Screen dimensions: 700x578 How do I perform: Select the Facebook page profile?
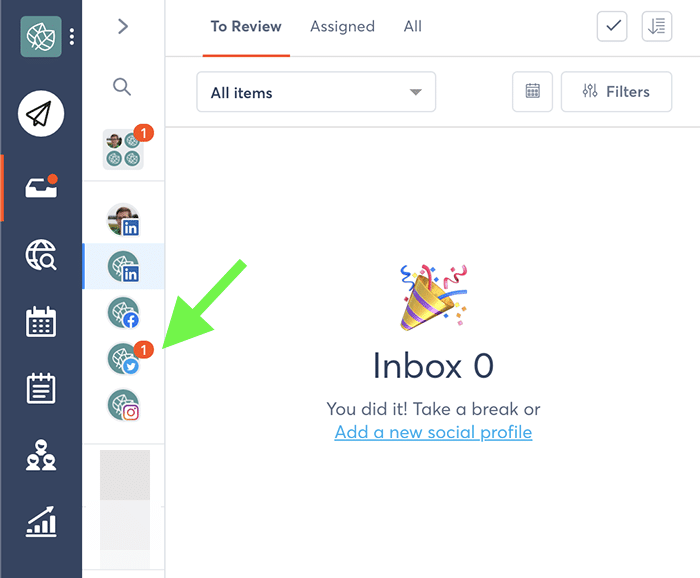pos(124,313)
